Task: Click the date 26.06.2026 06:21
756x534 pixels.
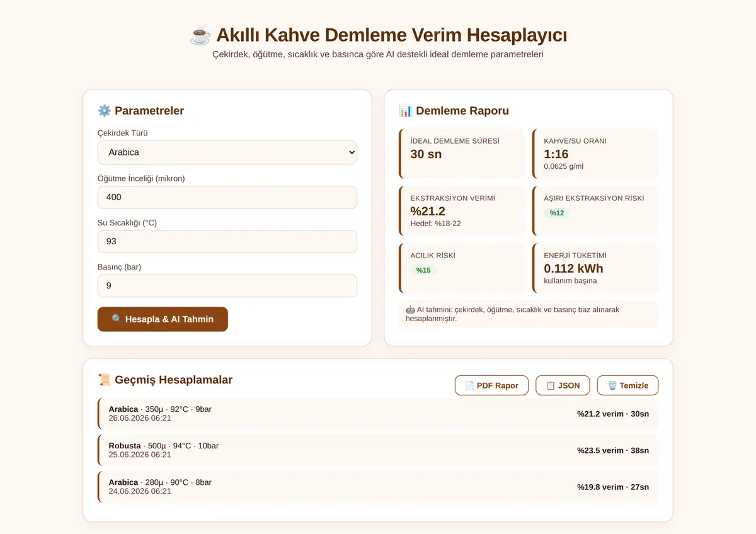Action: point(140,418)
